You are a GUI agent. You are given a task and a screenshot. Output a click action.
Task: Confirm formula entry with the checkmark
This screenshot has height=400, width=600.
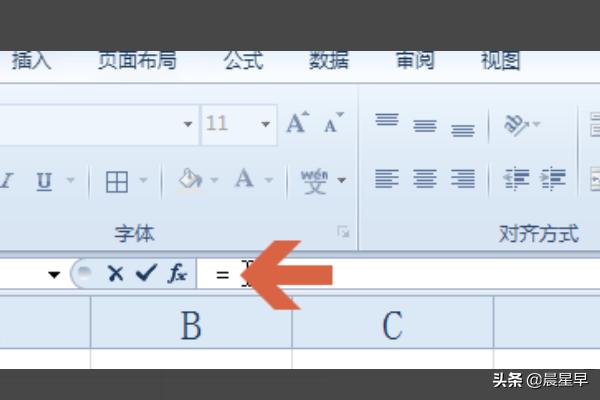pyautogui.click(x=146, y=273)
